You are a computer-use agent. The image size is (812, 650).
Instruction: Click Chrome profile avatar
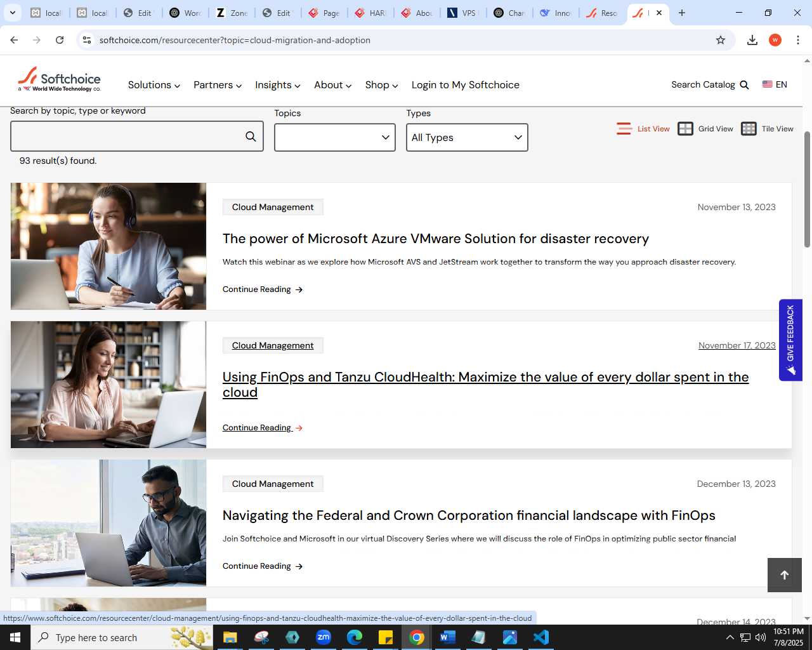(x=775, y=40)
